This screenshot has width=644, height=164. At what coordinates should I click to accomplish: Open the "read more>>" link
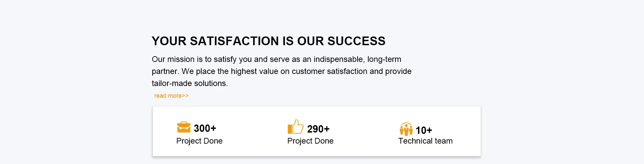coord(171,96)
